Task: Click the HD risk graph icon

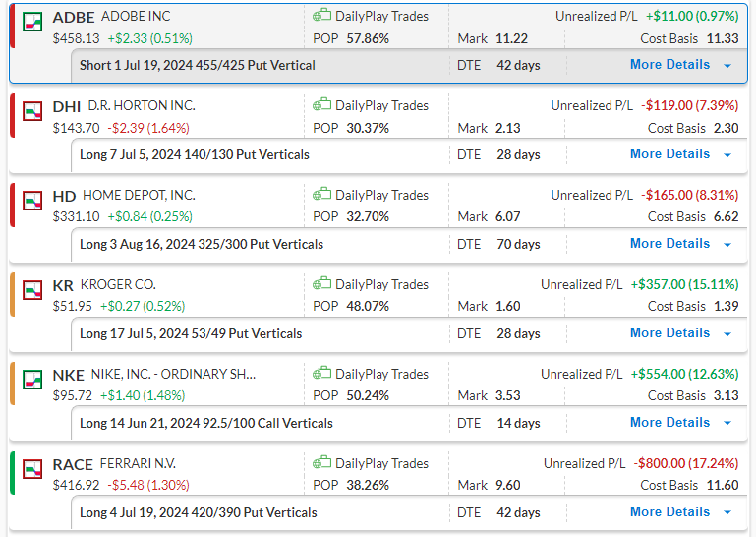Action: 32,201
